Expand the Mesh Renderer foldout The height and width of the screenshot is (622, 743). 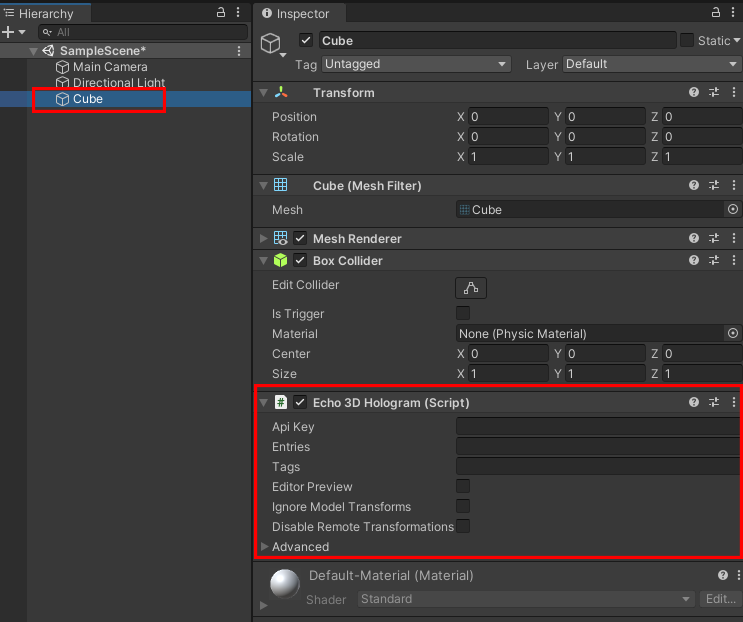[x=264, y=238]
